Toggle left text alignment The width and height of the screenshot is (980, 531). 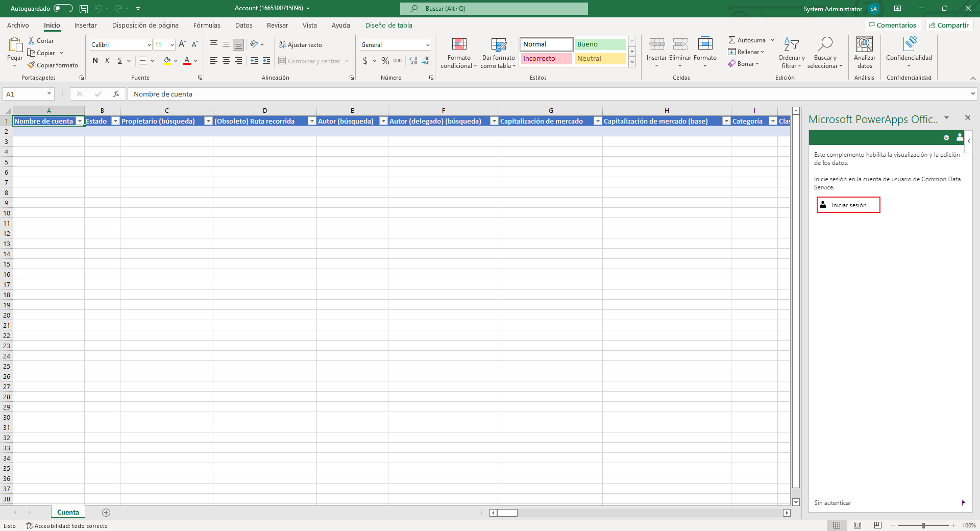pyautogui.click(x=214, y=61)
